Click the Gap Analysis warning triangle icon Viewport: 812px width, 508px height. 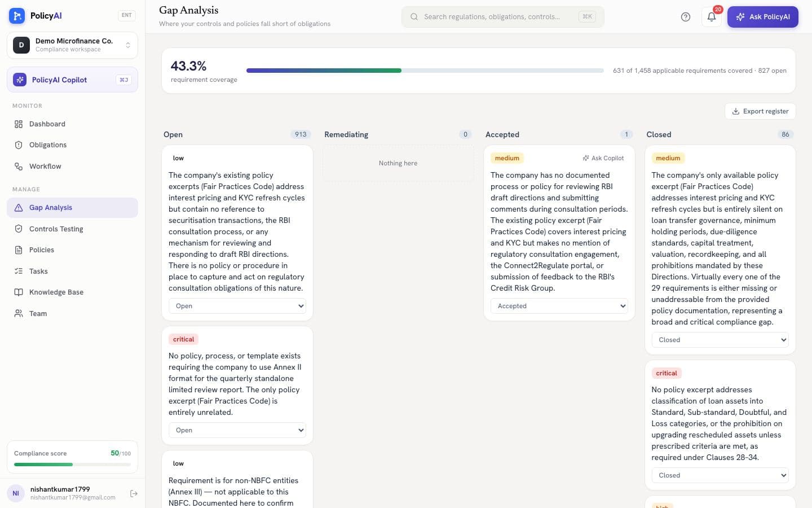click(x=19, y=208)
